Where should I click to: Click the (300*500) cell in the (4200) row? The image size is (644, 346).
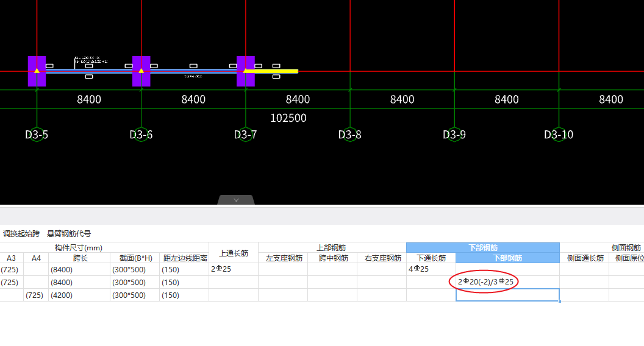tap(135, 295)
